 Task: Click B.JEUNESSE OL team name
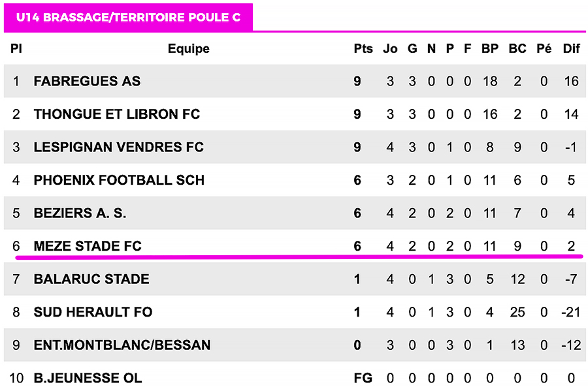[x=88, y=378]
